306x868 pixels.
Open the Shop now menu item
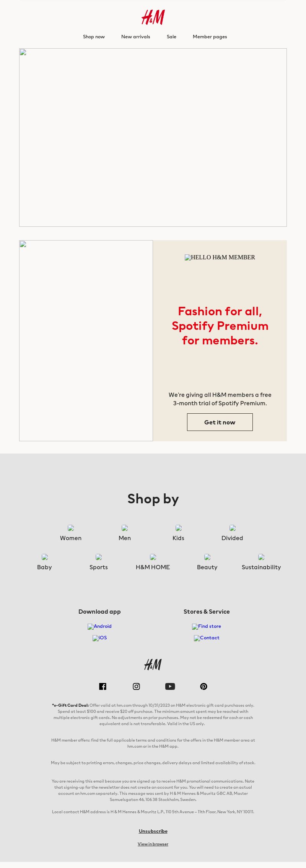[94, 37]
